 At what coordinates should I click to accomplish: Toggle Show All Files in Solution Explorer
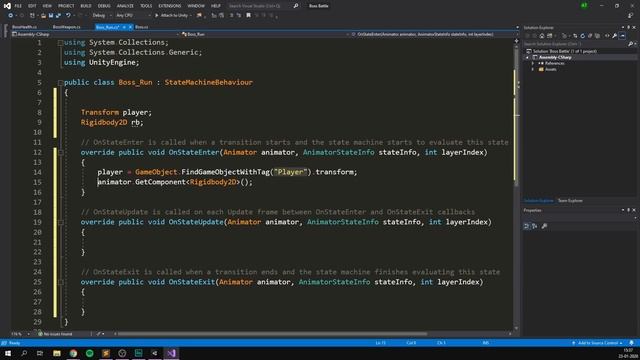click(598, 36)
